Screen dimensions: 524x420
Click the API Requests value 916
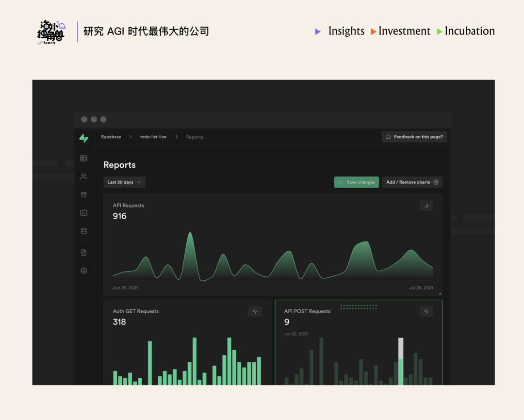(x=120, y=216)
